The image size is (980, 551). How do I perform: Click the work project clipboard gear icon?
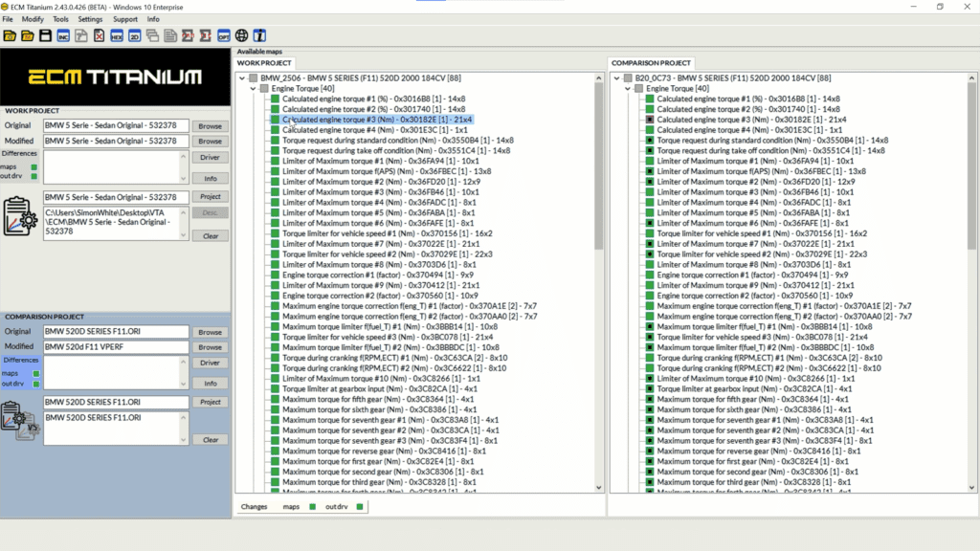tap(20, 216)
